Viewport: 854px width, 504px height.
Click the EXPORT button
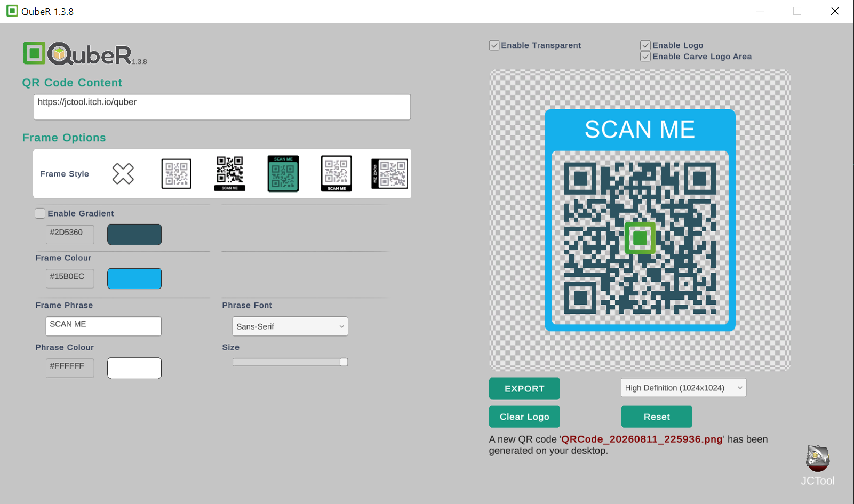click(524, 389)
